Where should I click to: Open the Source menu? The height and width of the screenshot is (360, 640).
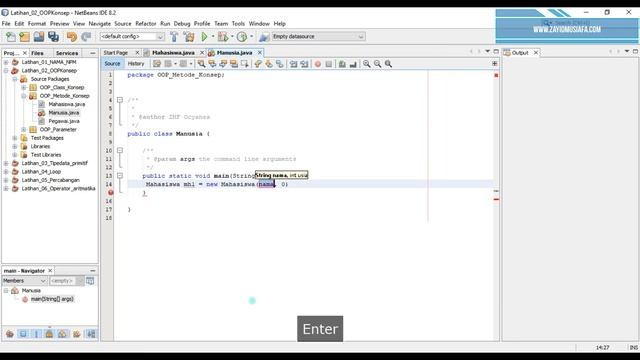(123, 24)
